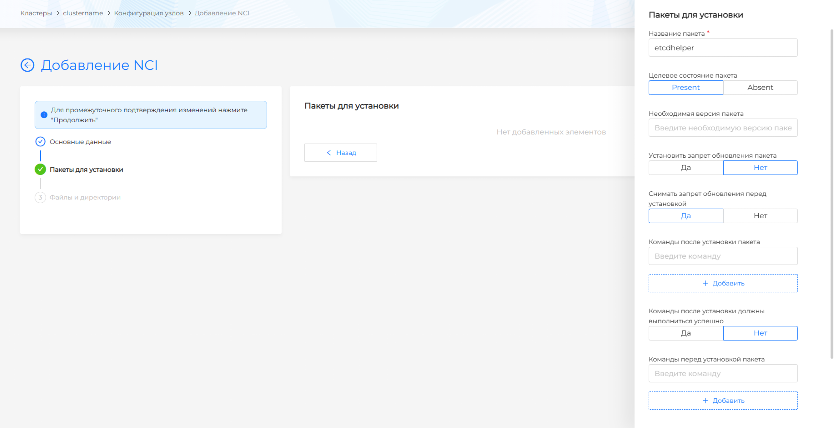This screenshot has height=428, width=838.
Task: Open the Файлы и директории step
Action: tap(84, 197)
